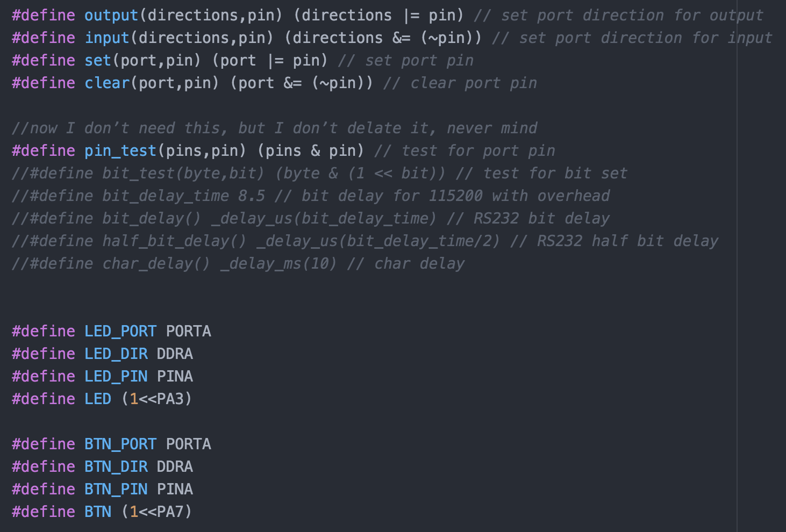Click the commented half_bit_delay line

point(365,241)
